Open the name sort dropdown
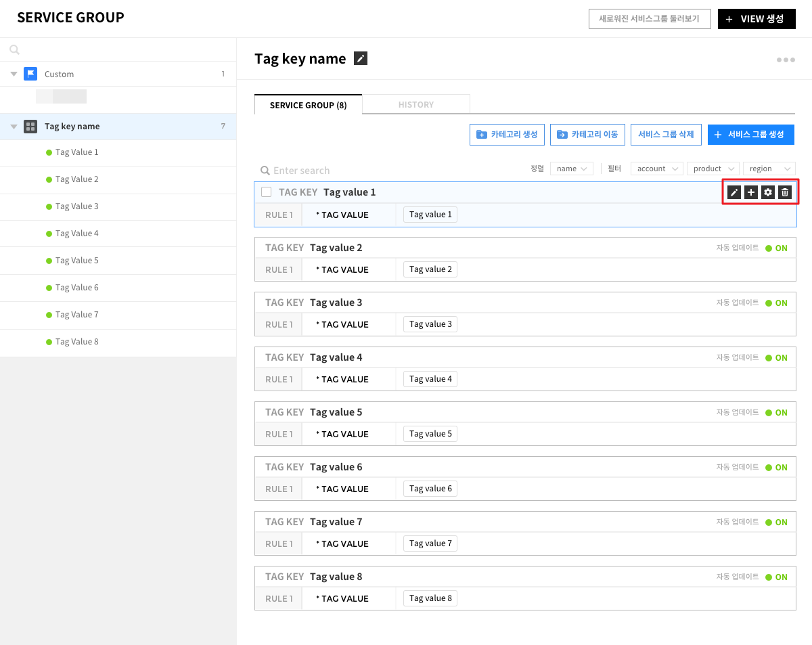The image size is (812, 645). tap(572, 169)
